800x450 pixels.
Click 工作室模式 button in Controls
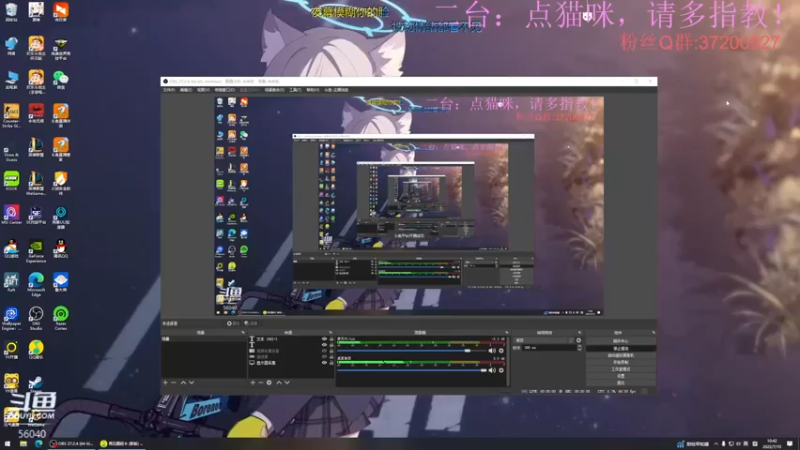click(620, 369)
